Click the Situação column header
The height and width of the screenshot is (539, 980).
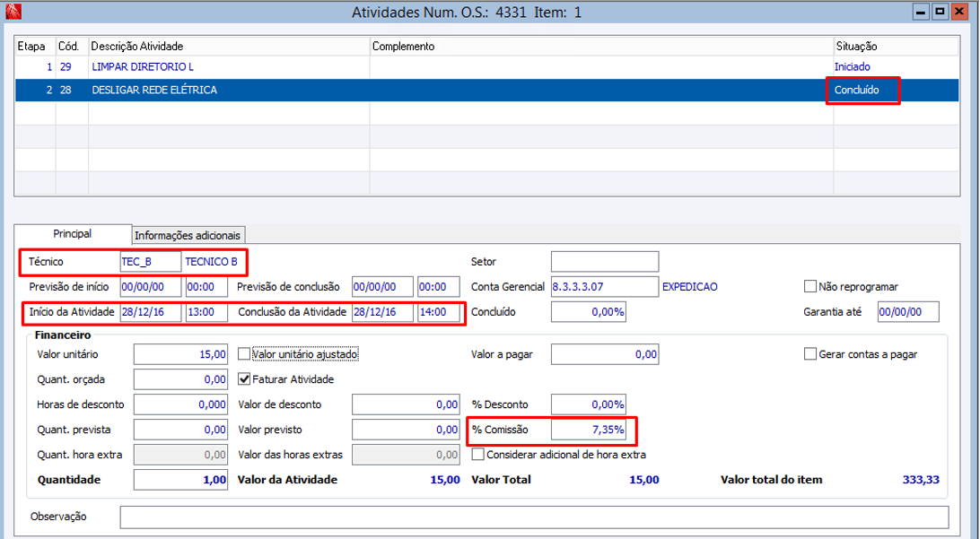point(855,46)
